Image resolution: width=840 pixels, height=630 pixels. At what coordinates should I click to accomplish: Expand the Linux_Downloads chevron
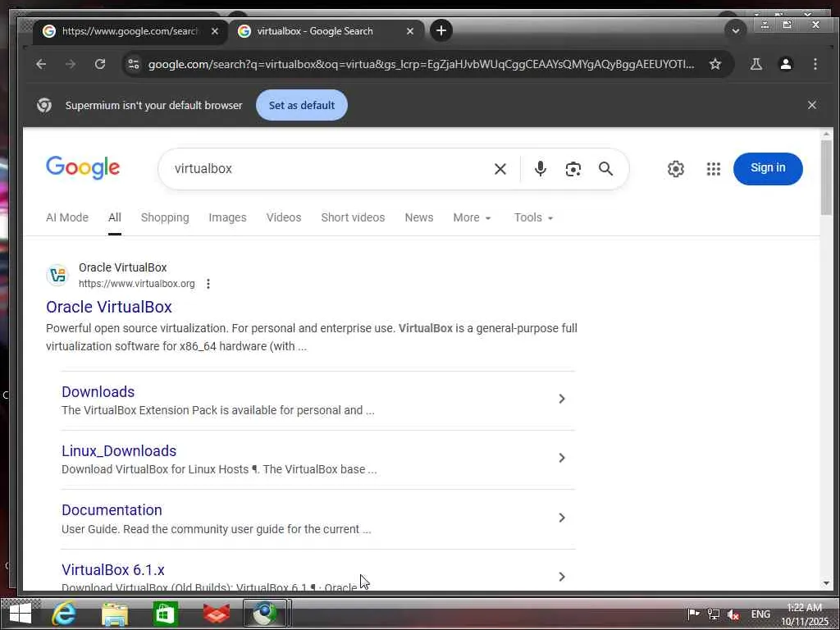(562, 458)
